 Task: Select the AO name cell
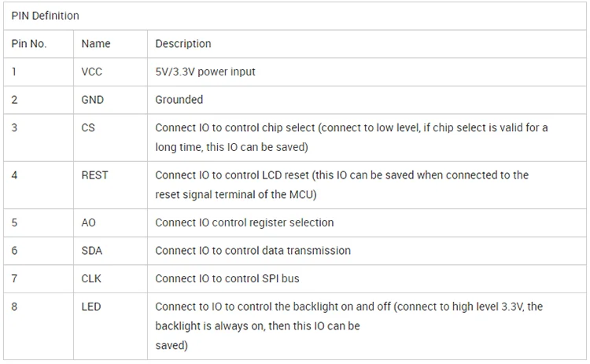[x=89, y=222]
